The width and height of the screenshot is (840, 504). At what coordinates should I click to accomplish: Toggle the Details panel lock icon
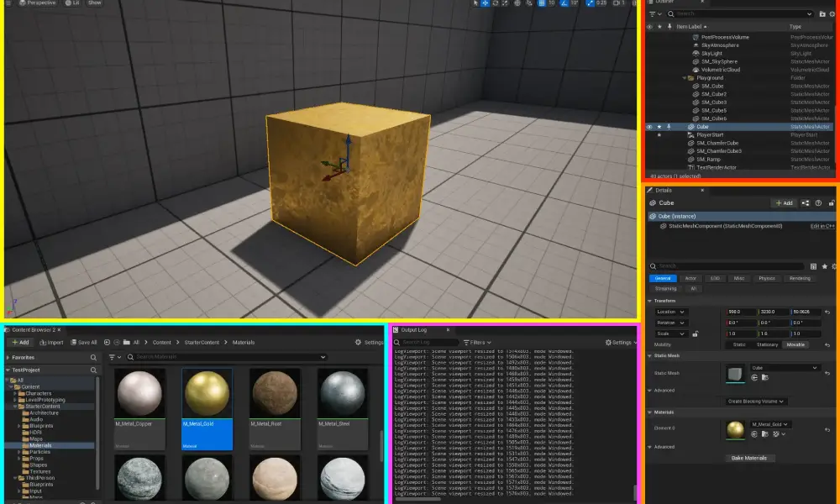[832, 203]
